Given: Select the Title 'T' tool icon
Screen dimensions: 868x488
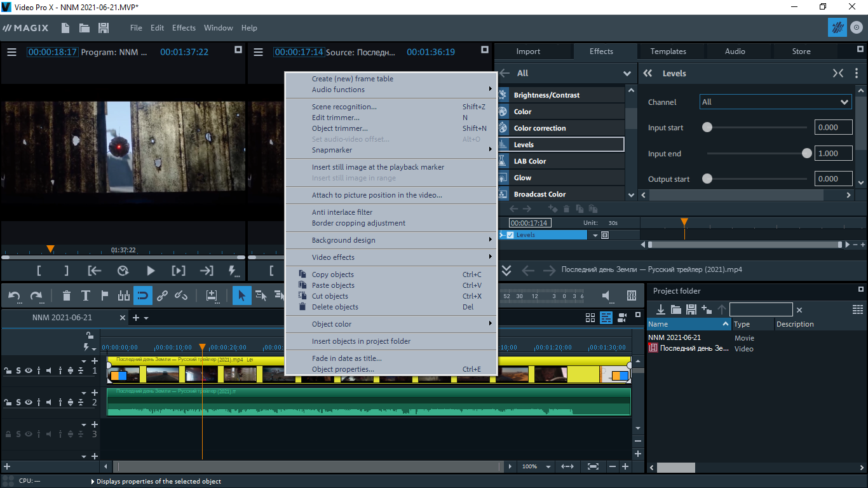Looking at the screenshot, I should [86, 295].
